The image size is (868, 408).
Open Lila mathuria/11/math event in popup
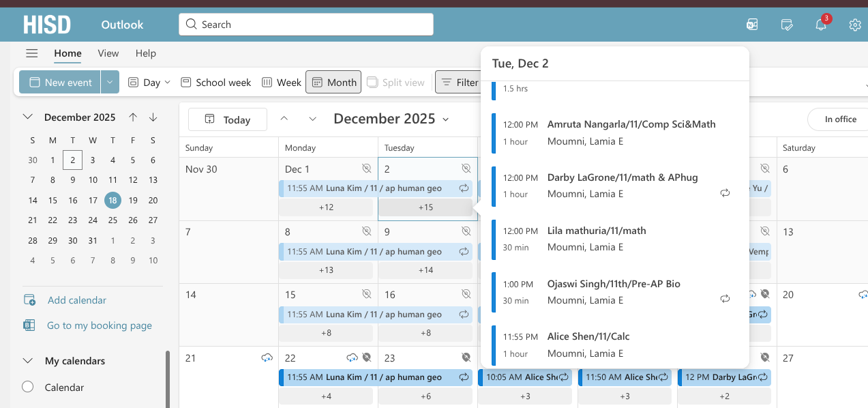pos(614,239)
